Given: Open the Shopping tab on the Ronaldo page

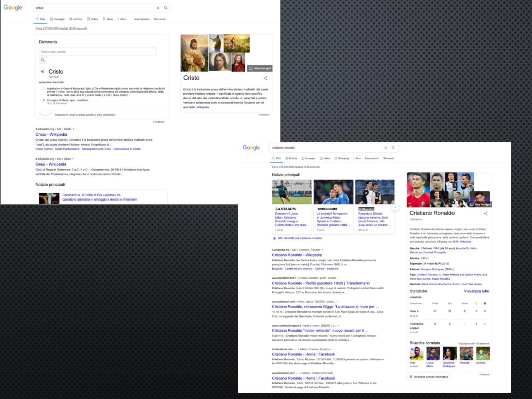Looking at the screenshot, I should [341, 158].
